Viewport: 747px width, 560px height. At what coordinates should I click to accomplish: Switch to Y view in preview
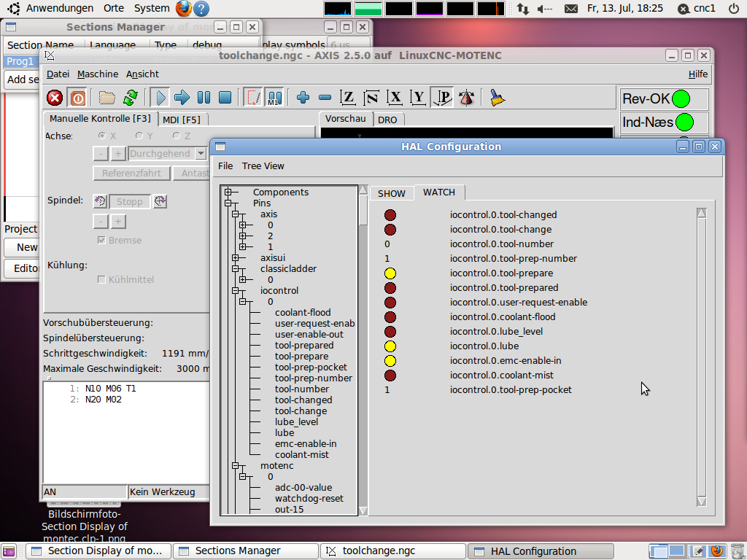coord(418,98)
